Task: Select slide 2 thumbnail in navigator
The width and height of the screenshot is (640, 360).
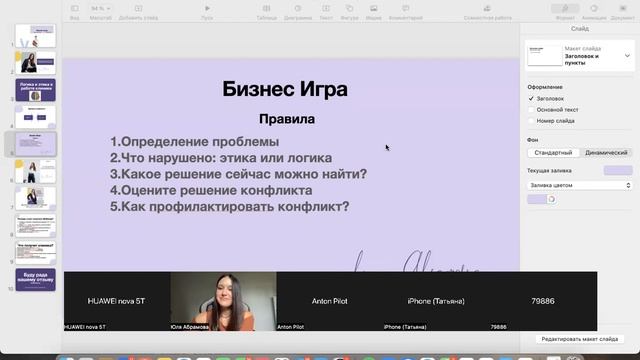Action: tap(36, 63)
